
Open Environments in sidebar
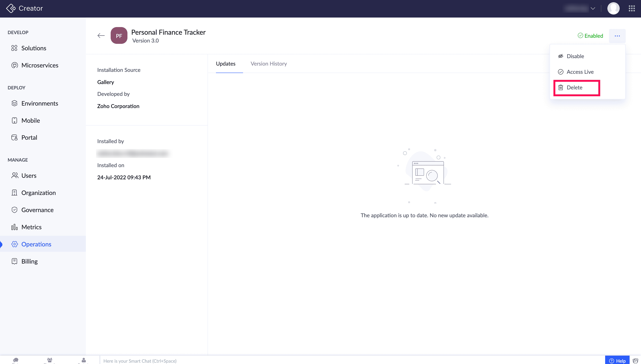pyautogui.click(x=39, y=103)
